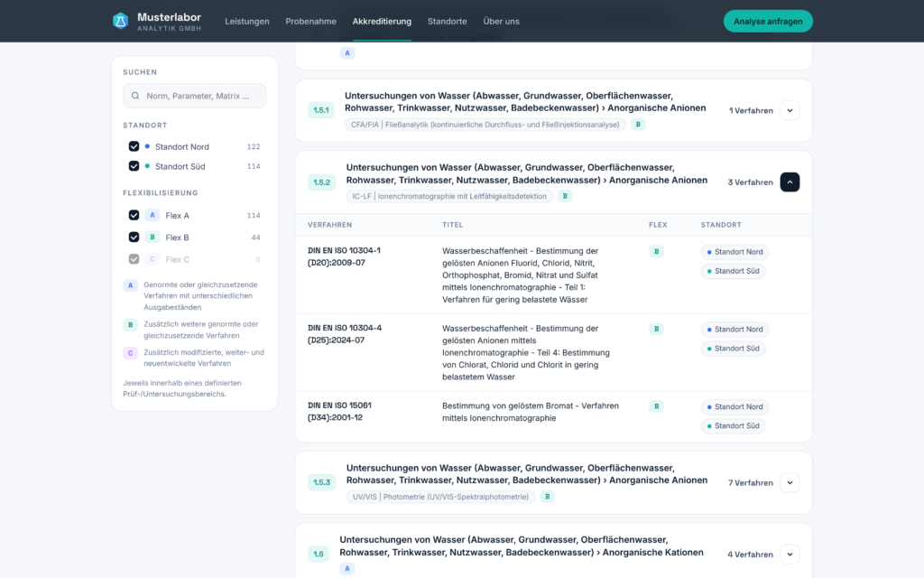Click the B badge in the legend description
Viewport: 924px width, 578px height.
[130, 325]
